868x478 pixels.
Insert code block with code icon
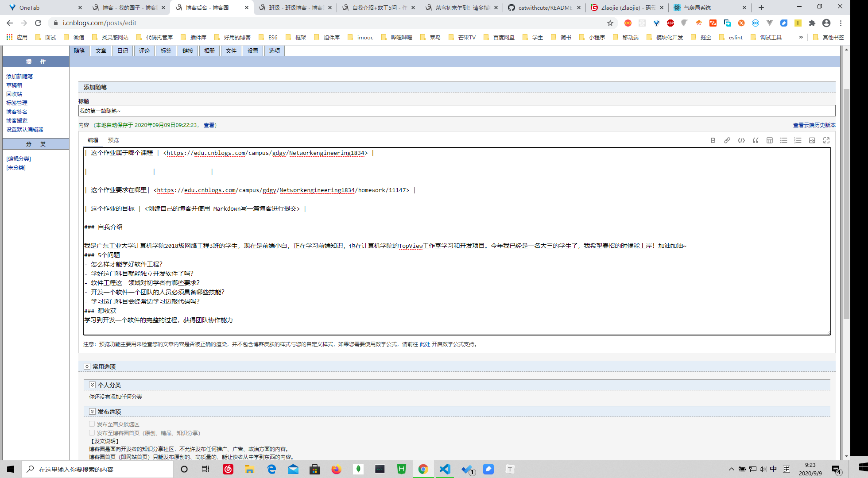[741, 140]
